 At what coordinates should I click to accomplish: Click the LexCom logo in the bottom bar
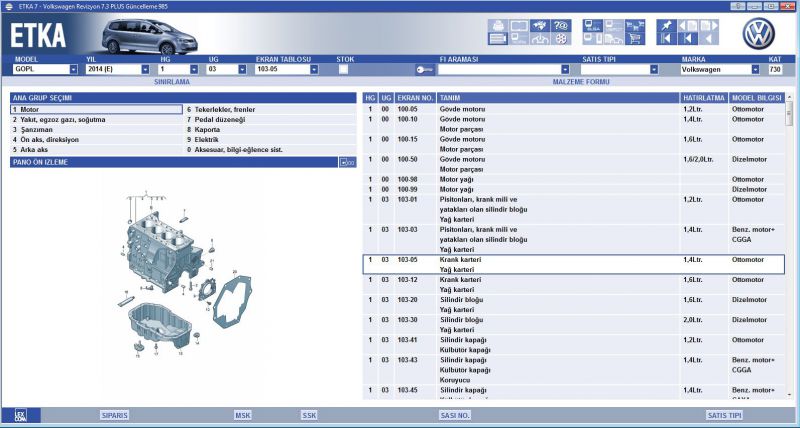20,415
